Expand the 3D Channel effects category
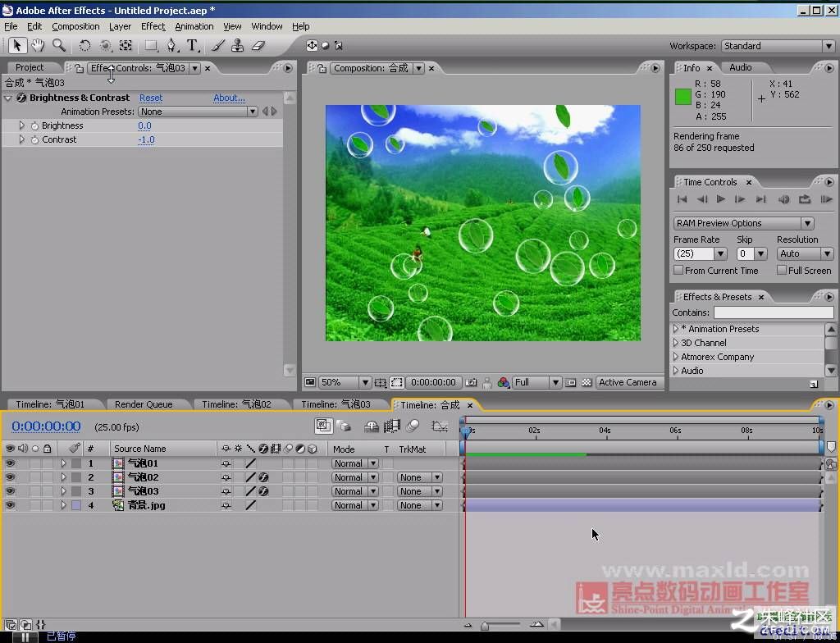This screenshot has height=643, width=840. pos(676,342)
